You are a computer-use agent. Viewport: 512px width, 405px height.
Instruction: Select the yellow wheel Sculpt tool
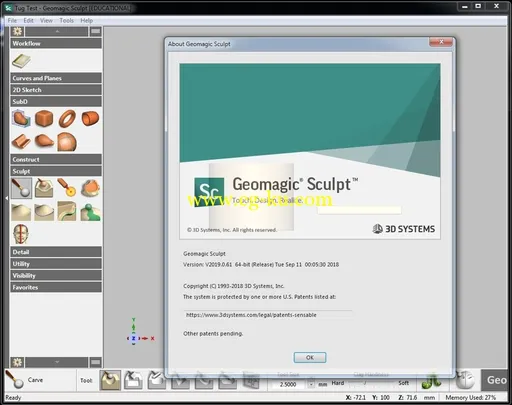(67, 187)
